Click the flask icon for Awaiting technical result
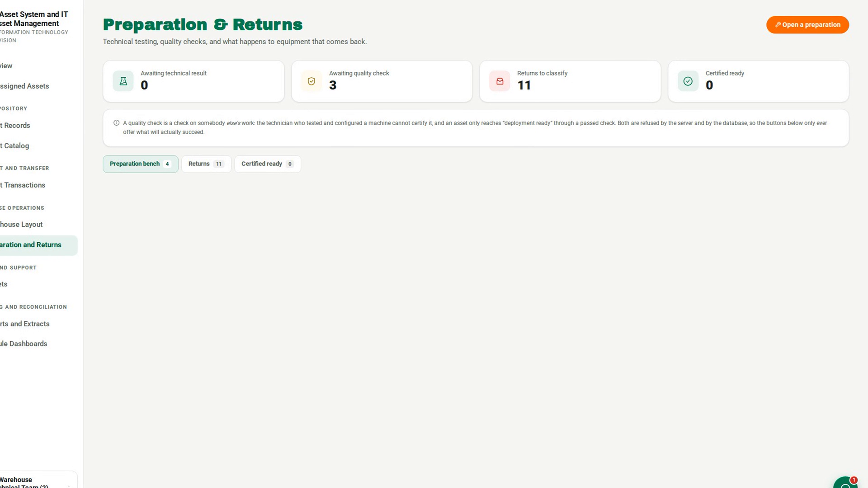This screenshot has width=868, height=488. point(123,81)
